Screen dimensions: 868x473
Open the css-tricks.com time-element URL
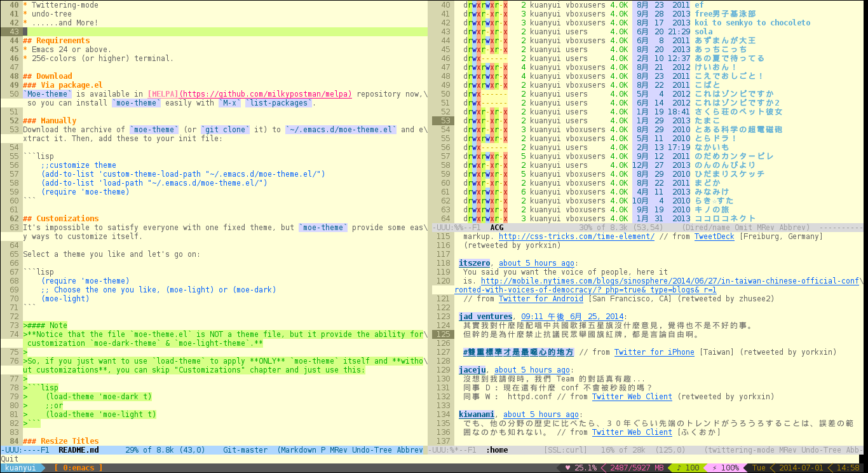(576, 236)
